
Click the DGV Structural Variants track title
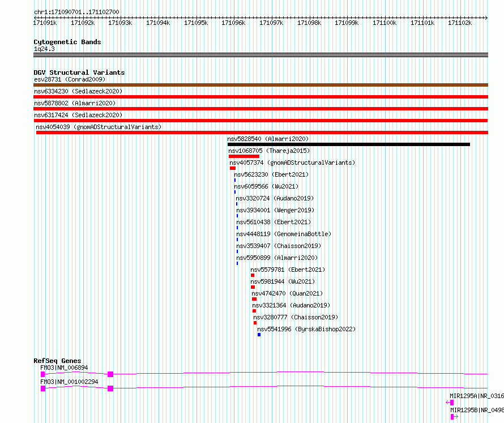[79, 72]
